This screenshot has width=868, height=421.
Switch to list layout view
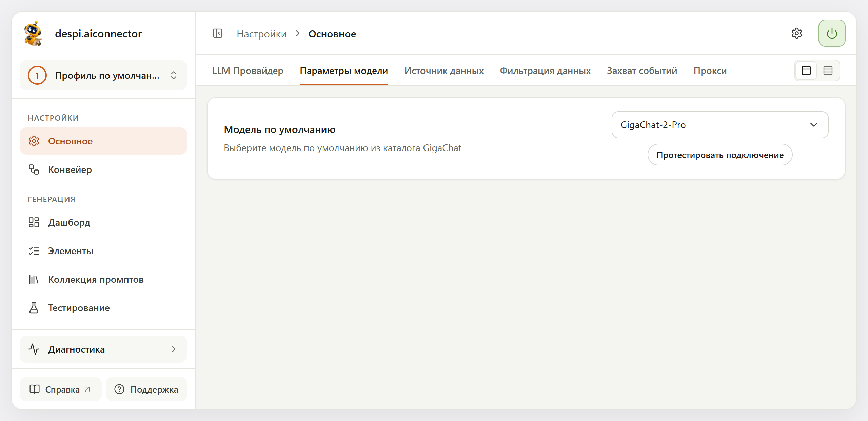pyautogui.click(x=828, y=71)
